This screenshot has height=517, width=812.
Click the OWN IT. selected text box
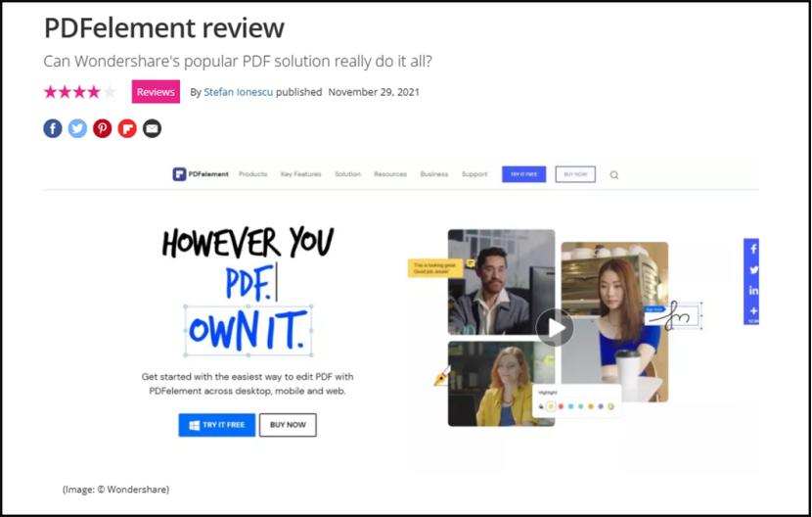(248, 330)
